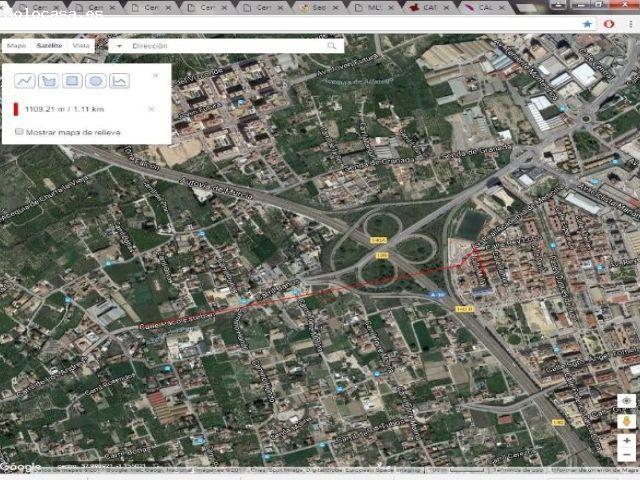
Task: Click the yellow road shield by the top cloverleaf loop
Action: 378,240
